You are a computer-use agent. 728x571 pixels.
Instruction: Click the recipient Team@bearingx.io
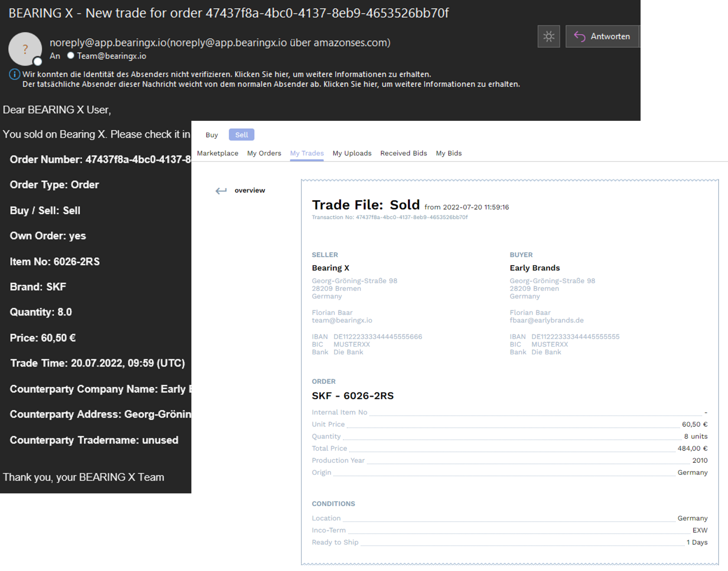tap(111, 56)
